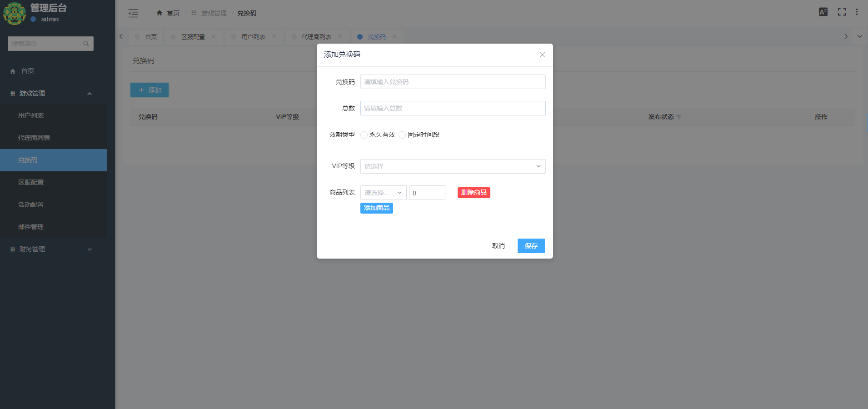Close the 用户列表 tab
868x409 pixels.
(274, 36)
